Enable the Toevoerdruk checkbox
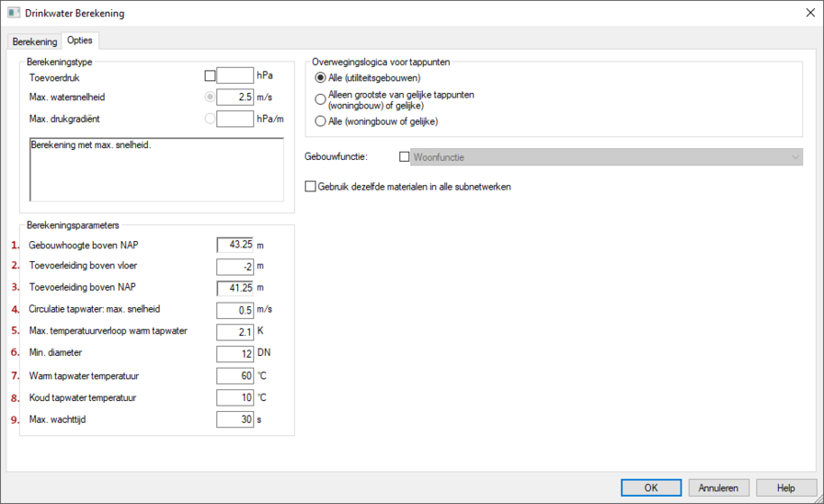This screenshot has width=824, height=504. click(x=210, y=76)
